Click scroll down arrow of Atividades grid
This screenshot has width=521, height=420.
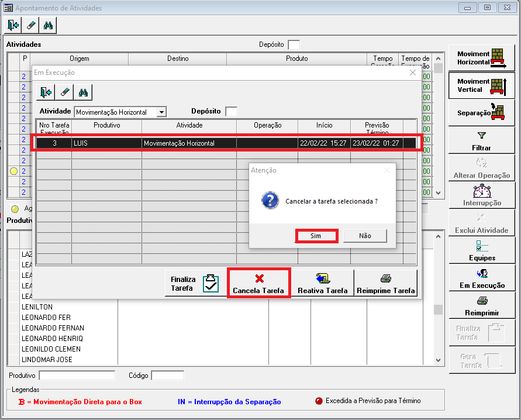tap(438, 192)
